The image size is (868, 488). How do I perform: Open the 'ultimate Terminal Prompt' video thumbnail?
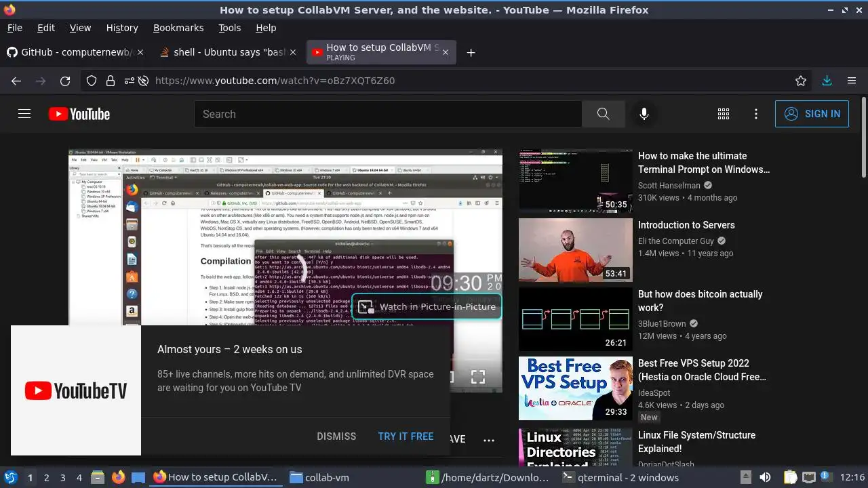tap(576, 180)
